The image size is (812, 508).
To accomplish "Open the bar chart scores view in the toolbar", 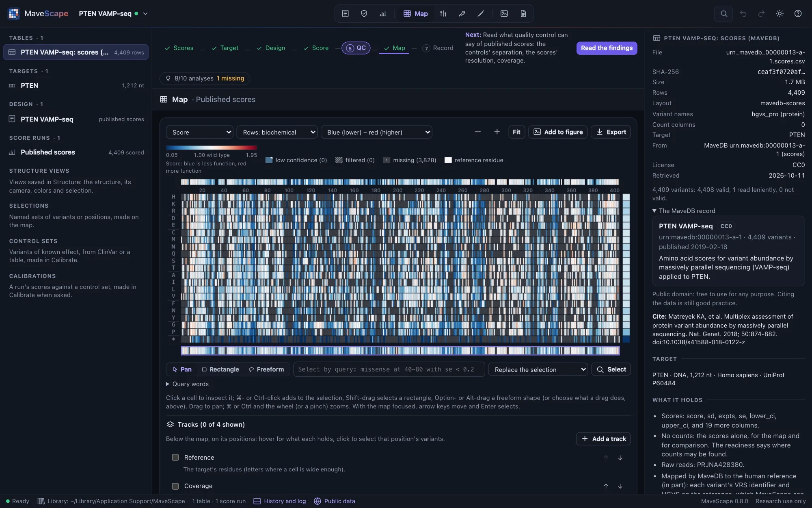I will [x=383, y=13].
